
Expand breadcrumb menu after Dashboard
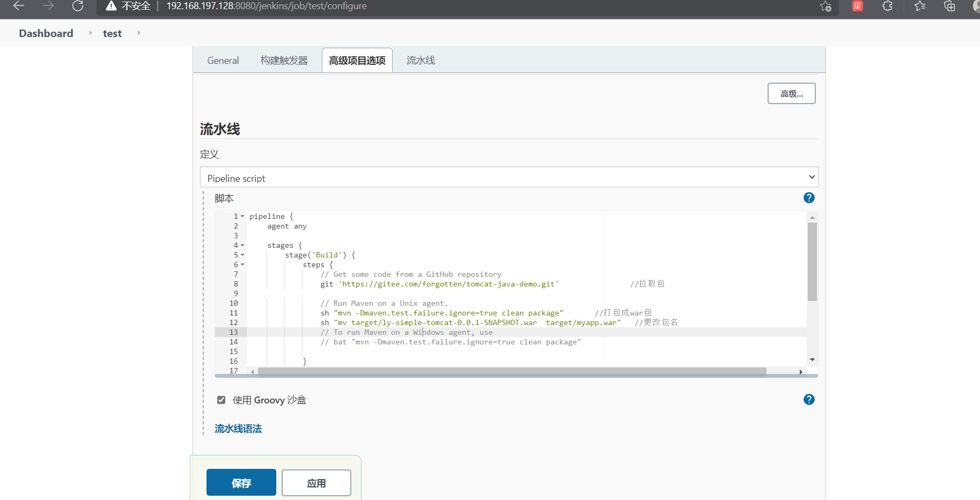90,33
